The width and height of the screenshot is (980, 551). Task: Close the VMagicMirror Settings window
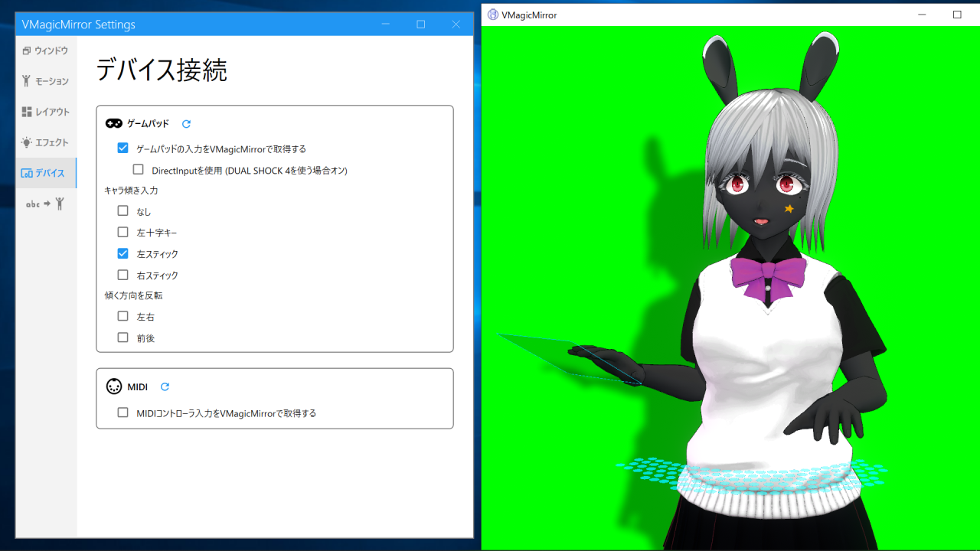point(456,24)
